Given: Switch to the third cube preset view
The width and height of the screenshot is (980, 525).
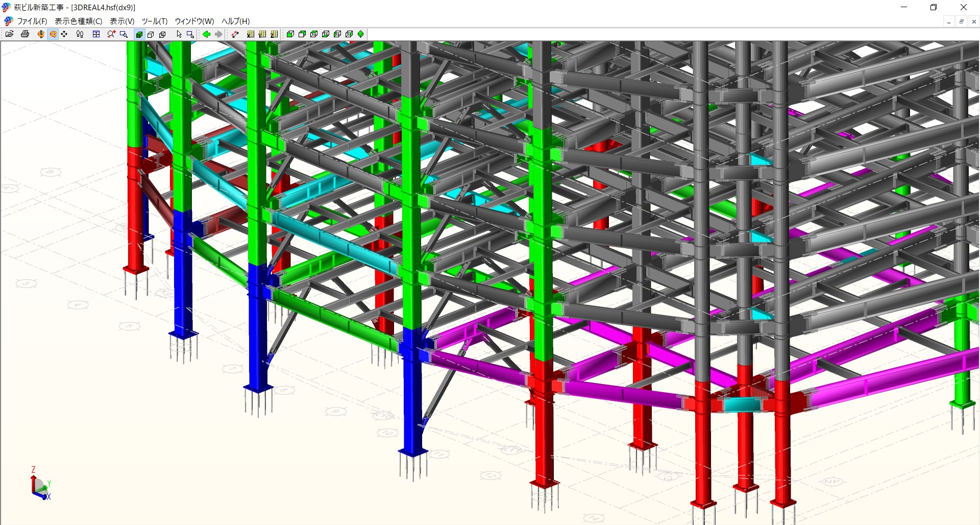Looking at the screenshot, I should pos(314,34).
